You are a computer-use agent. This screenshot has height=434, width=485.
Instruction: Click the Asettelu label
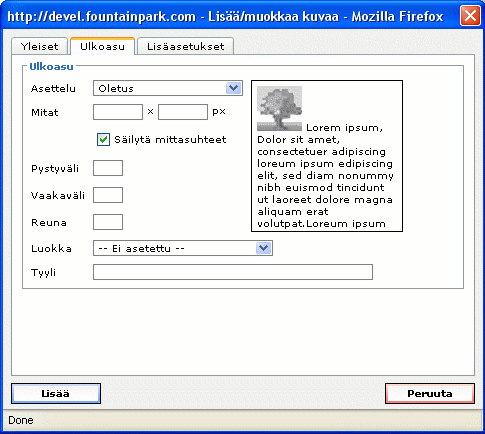53,89
